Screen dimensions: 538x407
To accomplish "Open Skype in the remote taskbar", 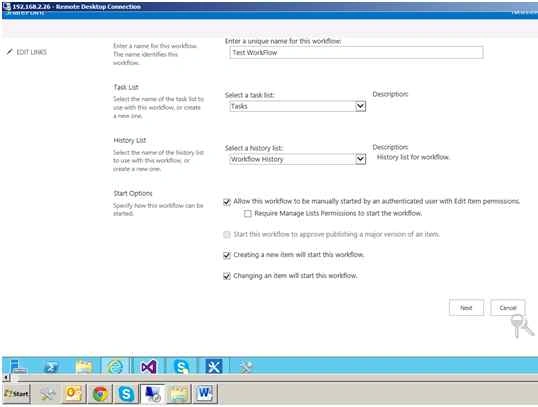I will pyautogui.click(x=181, y=367).
